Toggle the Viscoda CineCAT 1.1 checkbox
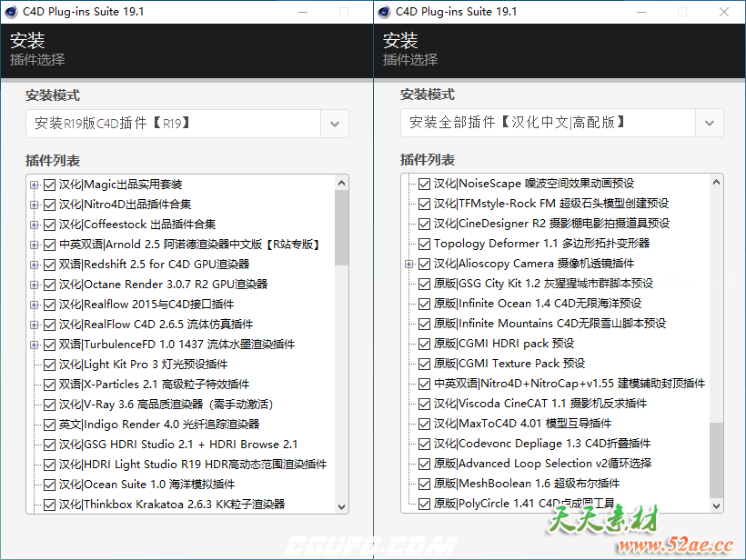This screenshot has width=746, height=560. coord(424,404)
